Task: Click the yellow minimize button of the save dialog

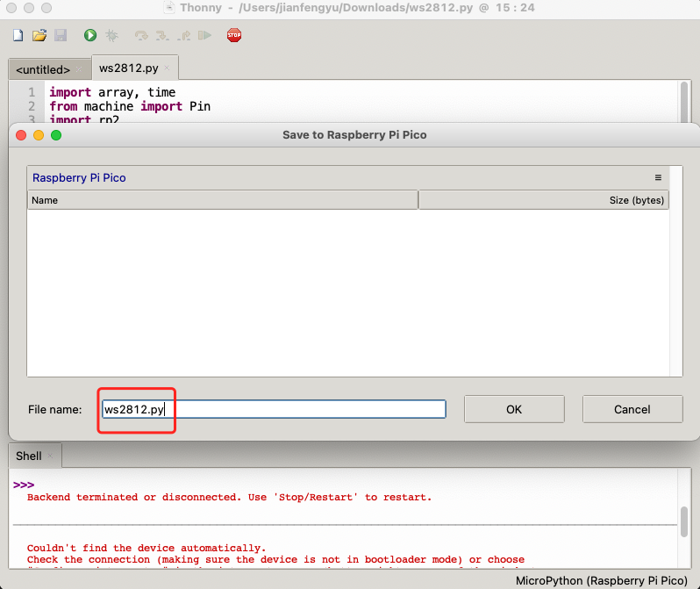Action: click(39, 135)
